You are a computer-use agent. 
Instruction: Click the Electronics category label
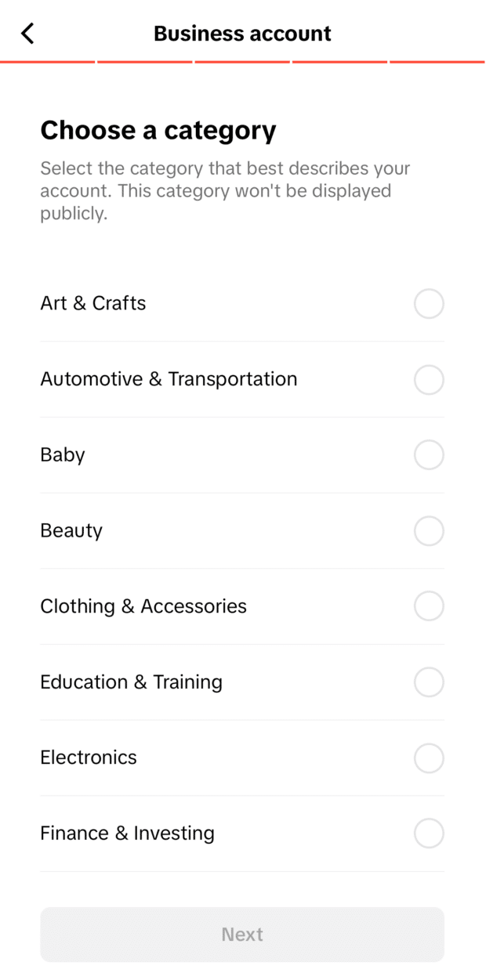click(x=89, y=758)
